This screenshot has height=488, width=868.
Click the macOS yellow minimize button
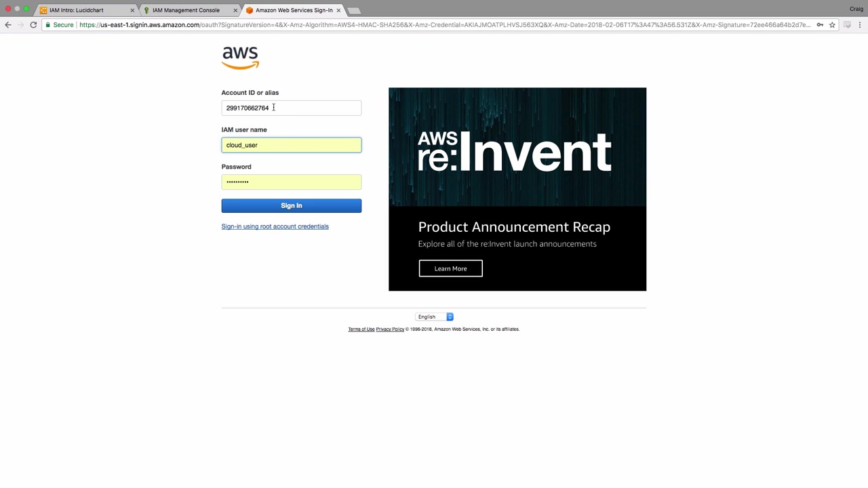pyautogui.click(x=17, y=9)
